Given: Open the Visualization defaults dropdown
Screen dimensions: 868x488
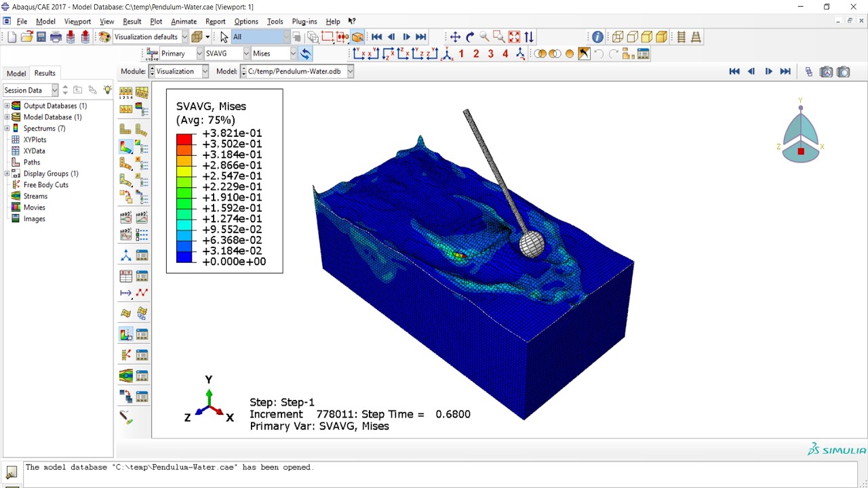Looking at the screenshot, I should [184, 37].
